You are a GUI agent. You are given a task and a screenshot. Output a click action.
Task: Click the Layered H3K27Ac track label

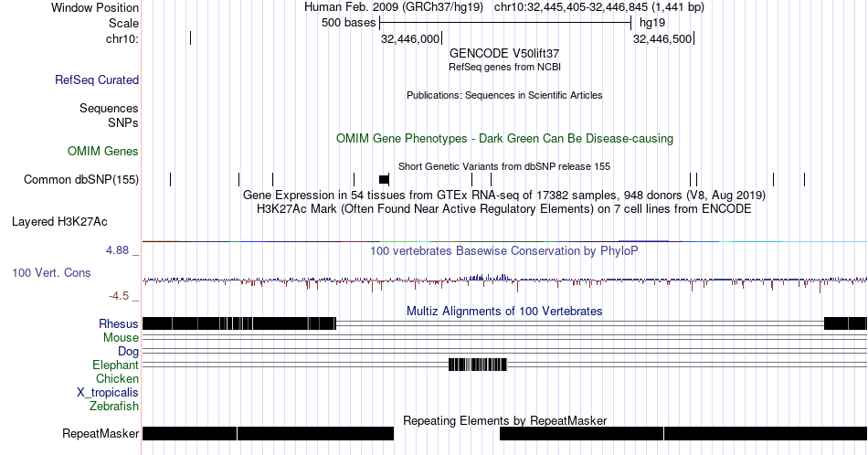click(x=59, y=221)
